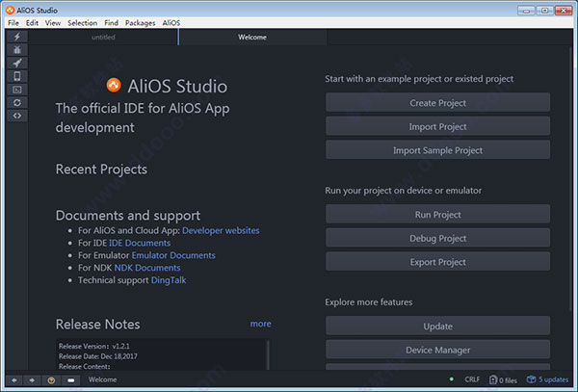This screenshot has height=392, width=578.
Task: Click the white rectangle status bar icon
Action: pos(70,379)
